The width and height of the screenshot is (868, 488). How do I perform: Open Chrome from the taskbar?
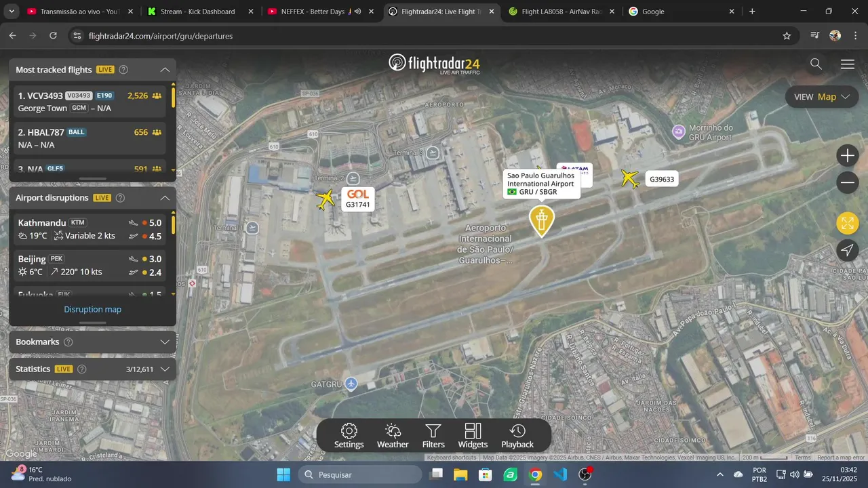click(x=536, y=474)
